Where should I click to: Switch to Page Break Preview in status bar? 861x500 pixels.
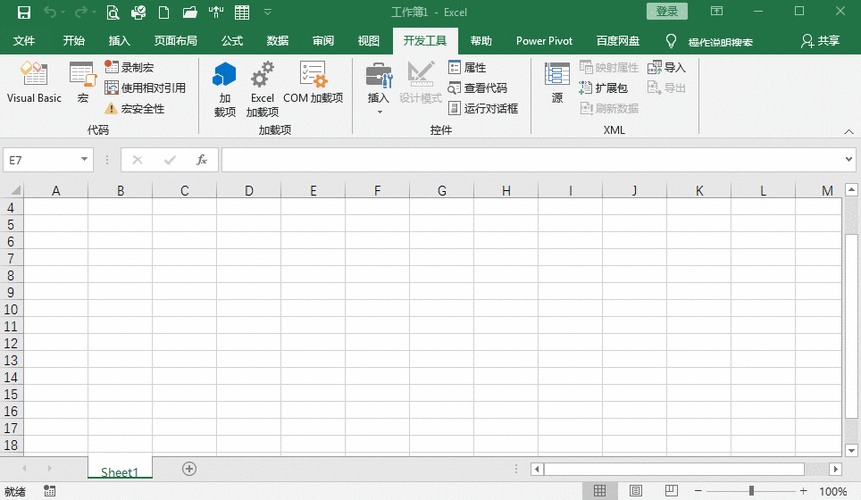(x=671, y=491)
